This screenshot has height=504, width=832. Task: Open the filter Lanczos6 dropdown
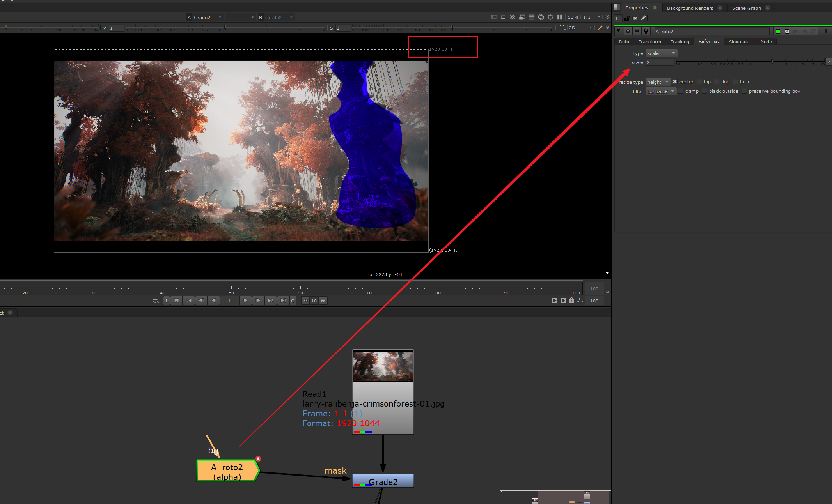pos(661,91)
